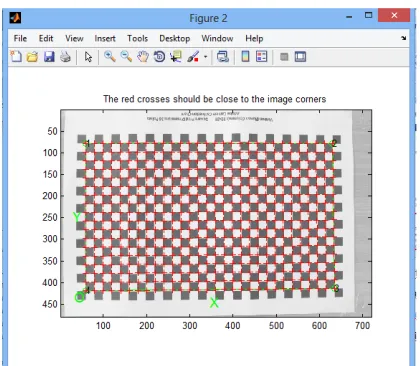The image size is (420, 366).
Task: Click the x-axis tick label 100
Action: (x=103, y=326)
